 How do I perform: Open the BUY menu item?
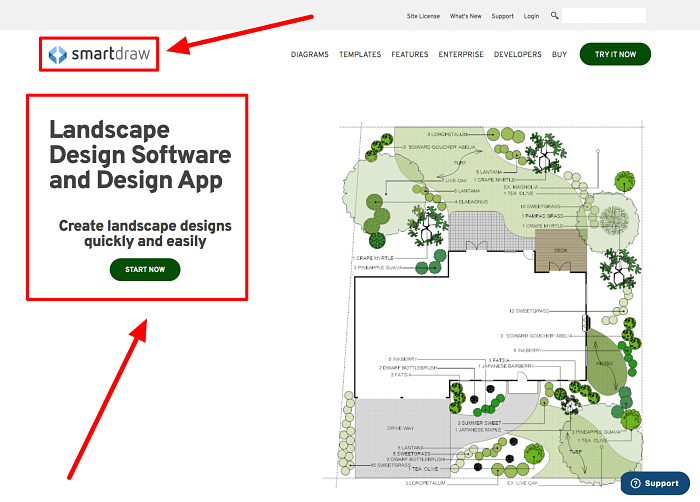point(559,54)
